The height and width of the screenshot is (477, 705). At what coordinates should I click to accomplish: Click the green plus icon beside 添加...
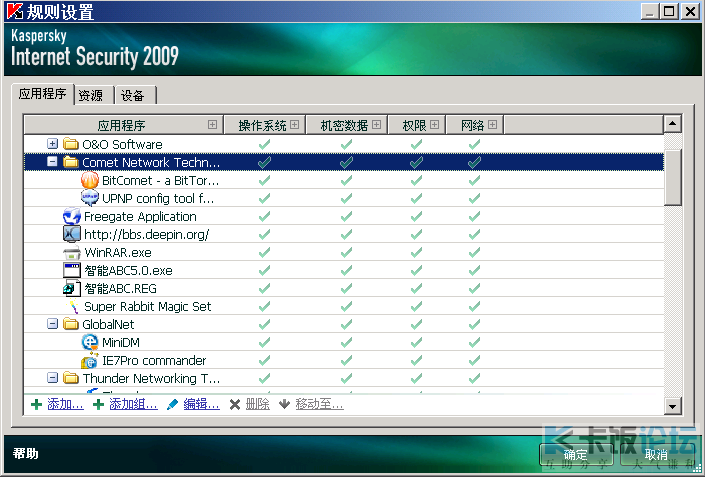(36, 405)
